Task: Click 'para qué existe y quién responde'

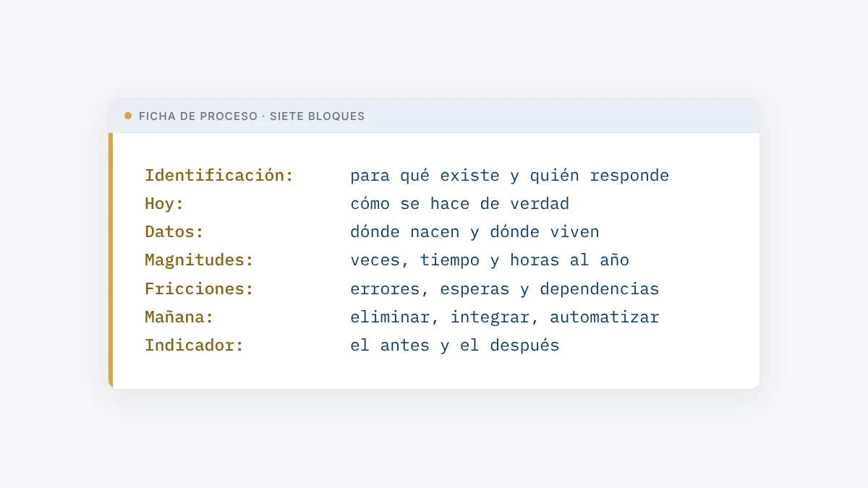Action: pyautogui.click(x=509, y=176)
